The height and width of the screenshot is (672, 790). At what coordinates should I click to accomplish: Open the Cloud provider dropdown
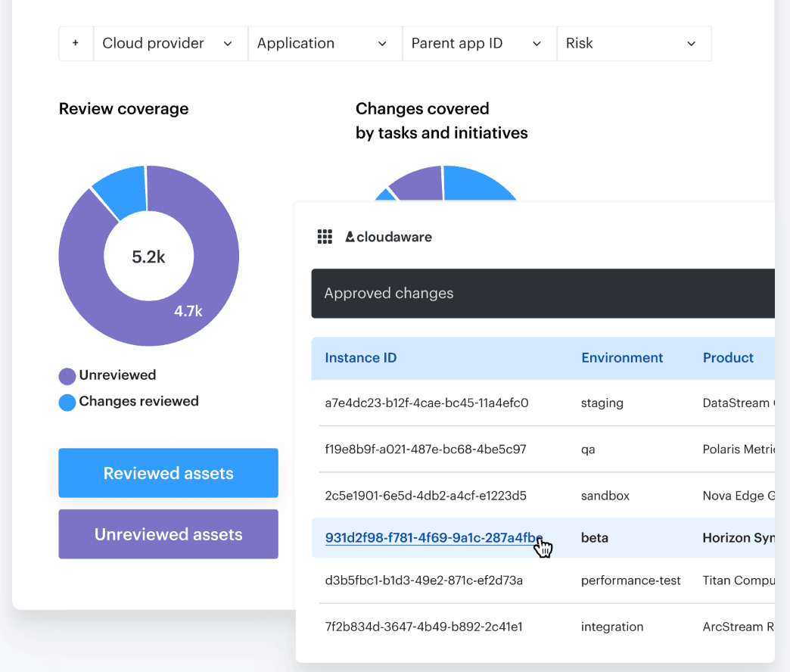tap(170, 43)
